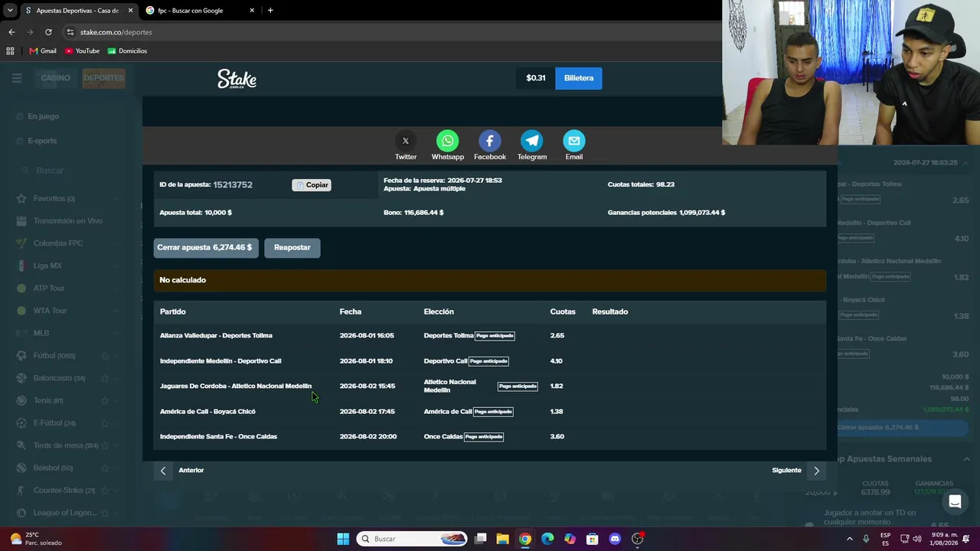Share the bet on Facebook
Viewport: 980px width, 551px height.
[490, 141]
